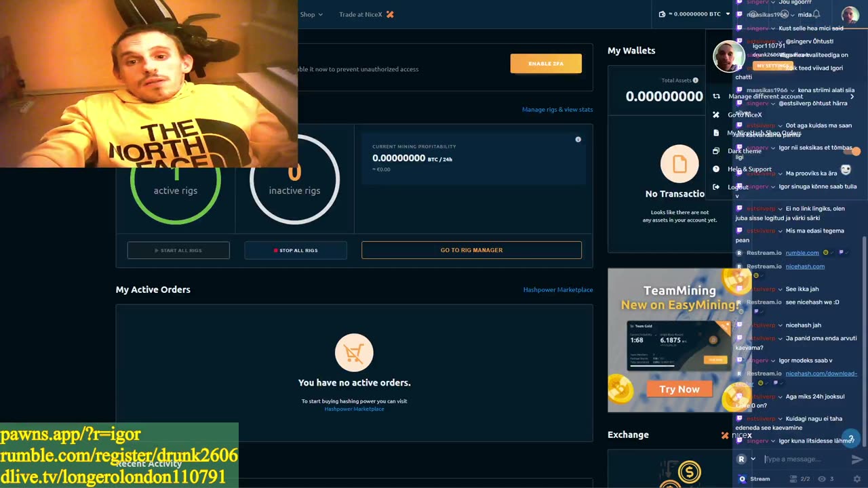Viewport: 868px width, 488px height.
Task: Open nicehash.com link in chat
Action: pyautogui.click(x=805, y=266)
